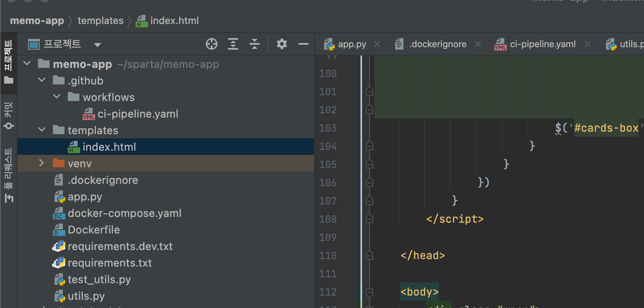Screen dimensions: 644x308
Task: Open the 풀 리퀘스트 side tool window
Action: tap(9, 175)
